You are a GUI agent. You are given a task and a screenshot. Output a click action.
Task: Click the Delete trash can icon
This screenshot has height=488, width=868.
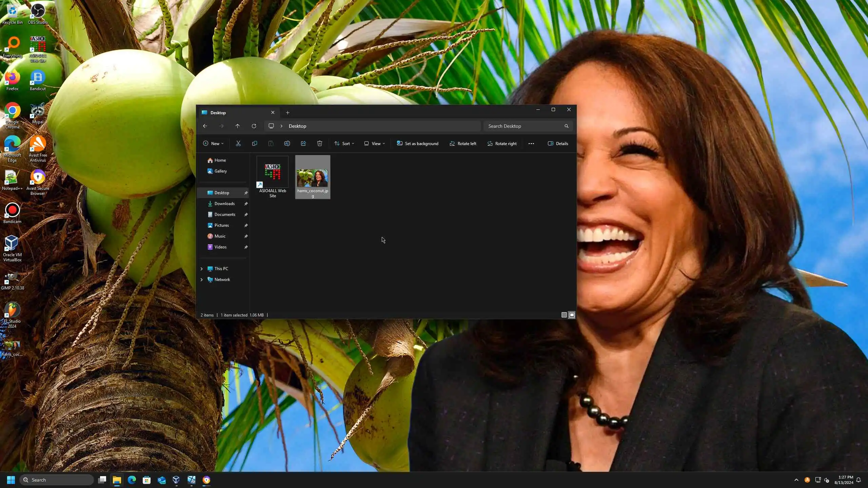point(319,143)
